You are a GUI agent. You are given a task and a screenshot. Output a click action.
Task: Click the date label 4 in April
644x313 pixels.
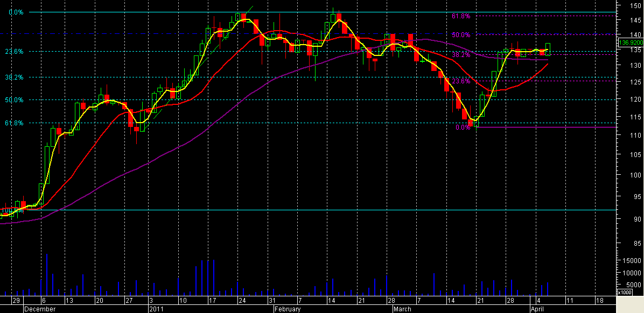(x=538, y=300)
